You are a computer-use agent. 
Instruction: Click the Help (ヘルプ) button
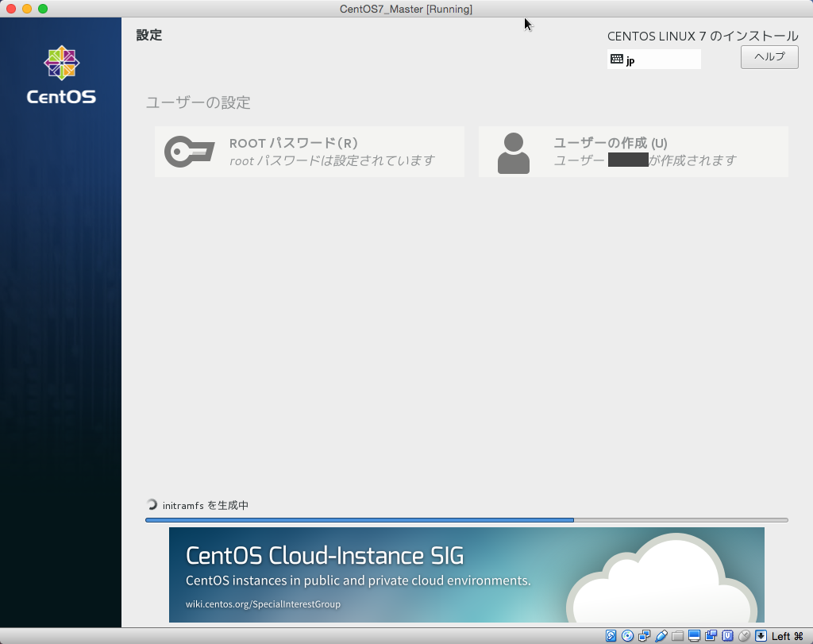coord(769,57)
